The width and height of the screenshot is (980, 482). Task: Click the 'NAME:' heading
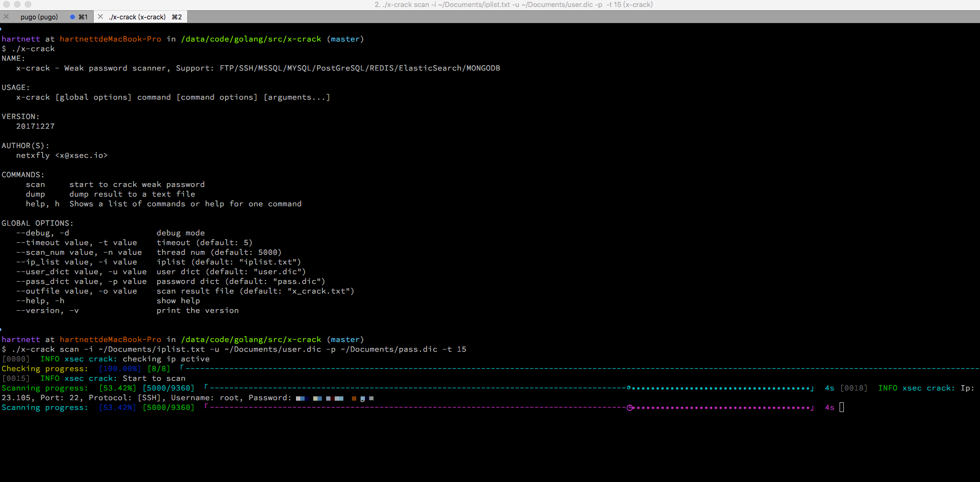coord(13,58)
